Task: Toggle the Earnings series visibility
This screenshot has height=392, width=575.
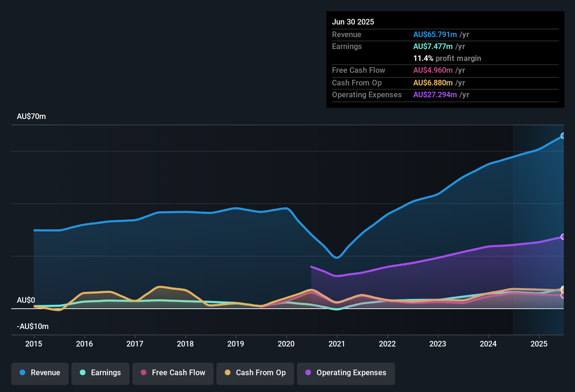Action: click(100, 373)
